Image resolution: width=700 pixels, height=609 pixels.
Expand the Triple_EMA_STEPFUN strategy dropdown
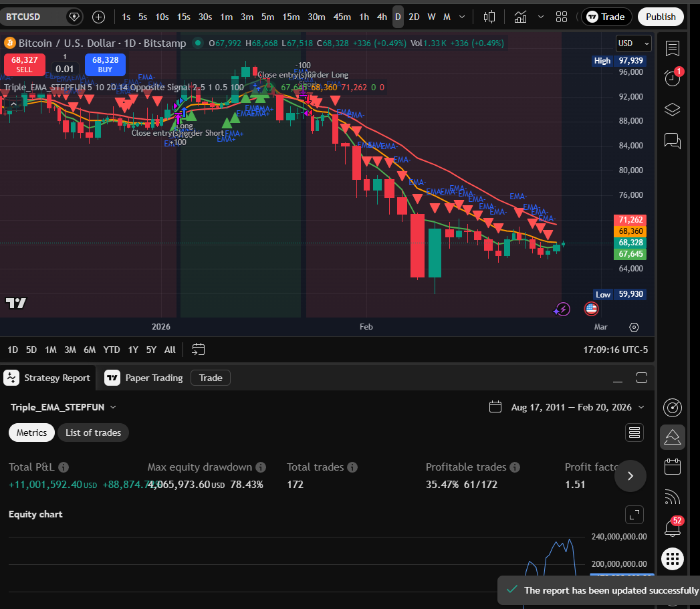click(x=112, y=406)
